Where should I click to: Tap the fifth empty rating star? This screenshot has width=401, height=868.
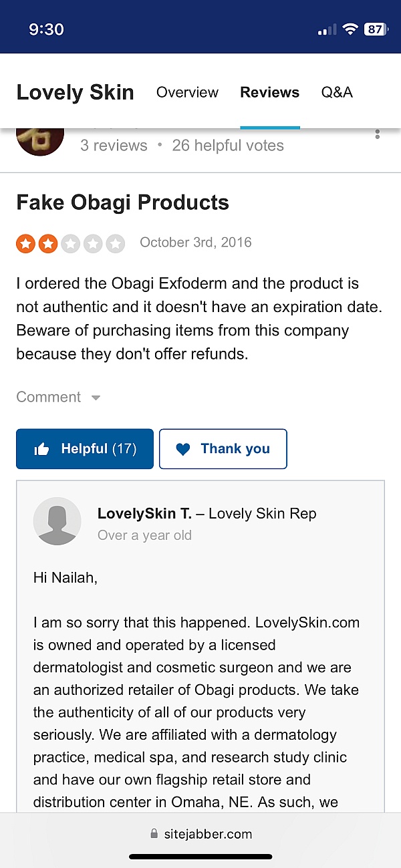point(116,243)
